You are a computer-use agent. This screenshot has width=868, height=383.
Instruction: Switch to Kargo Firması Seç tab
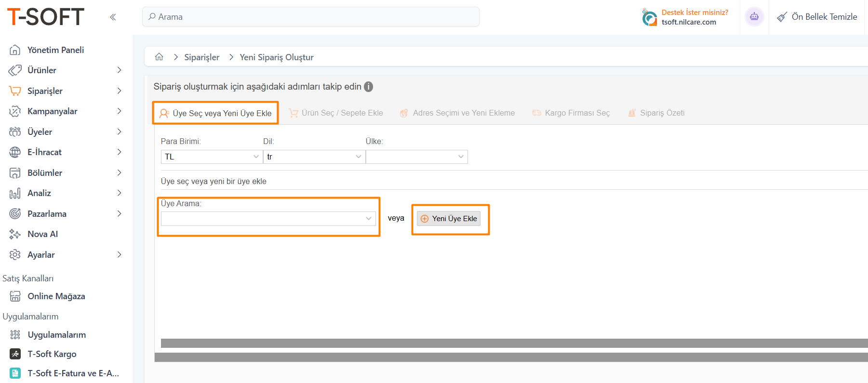[571, 113]
